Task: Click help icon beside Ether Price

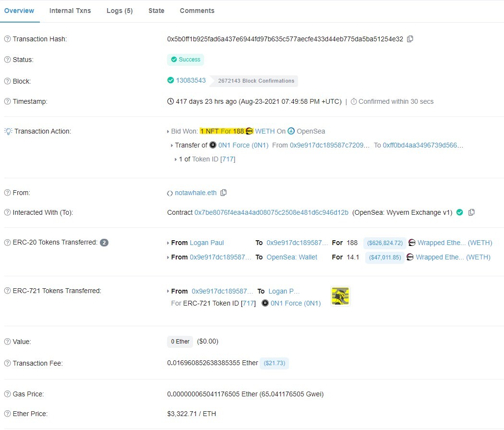Action: [x=7, y=414]
